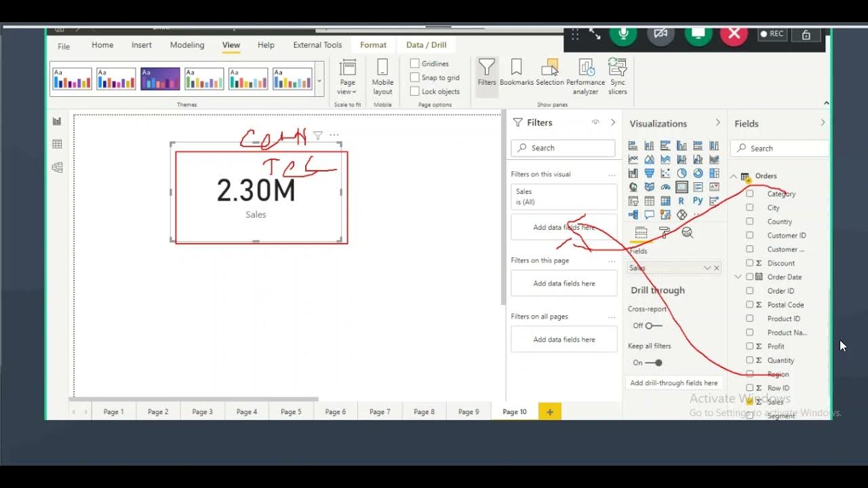Switch to the Home ribbon tab
This screenshot has width=868, height=488.
pos(102,45)
